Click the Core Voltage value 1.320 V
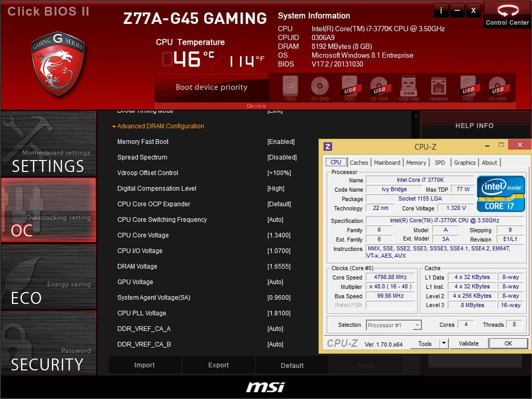Screen dimensions: 532x399 tap(456, 208)
